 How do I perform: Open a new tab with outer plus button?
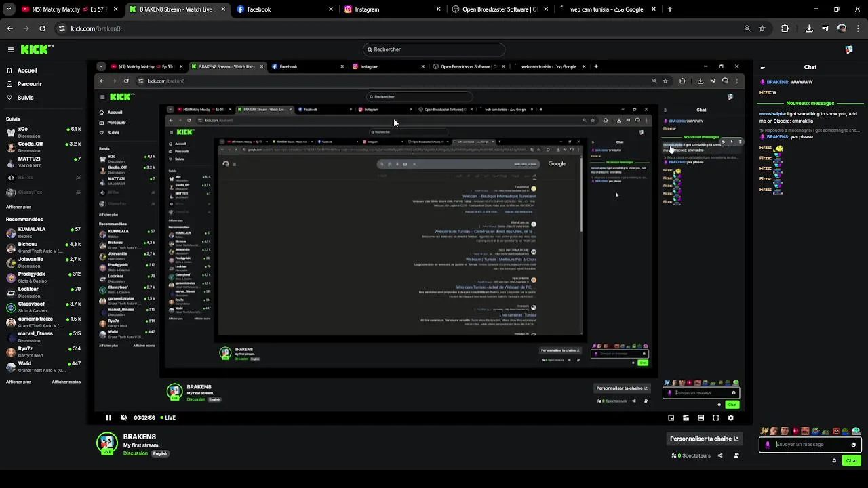pyautogui.click(x=670, y=9)
